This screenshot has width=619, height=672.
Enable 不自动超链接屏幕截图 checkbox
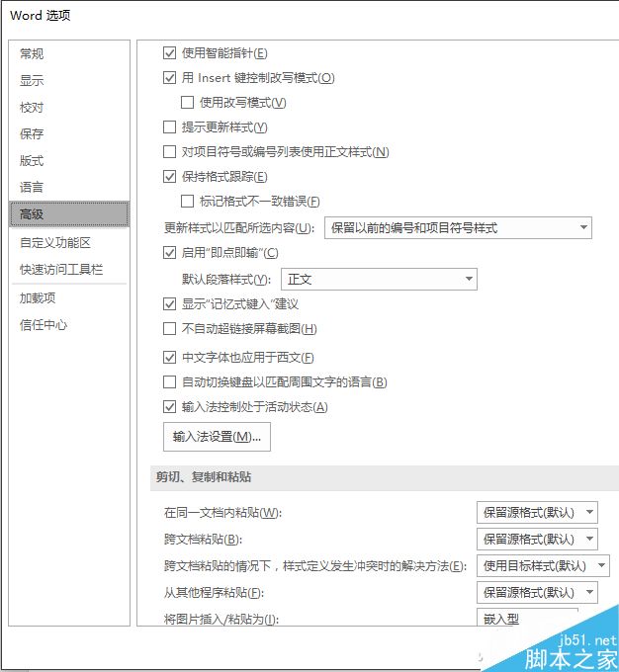click(169, 329)
